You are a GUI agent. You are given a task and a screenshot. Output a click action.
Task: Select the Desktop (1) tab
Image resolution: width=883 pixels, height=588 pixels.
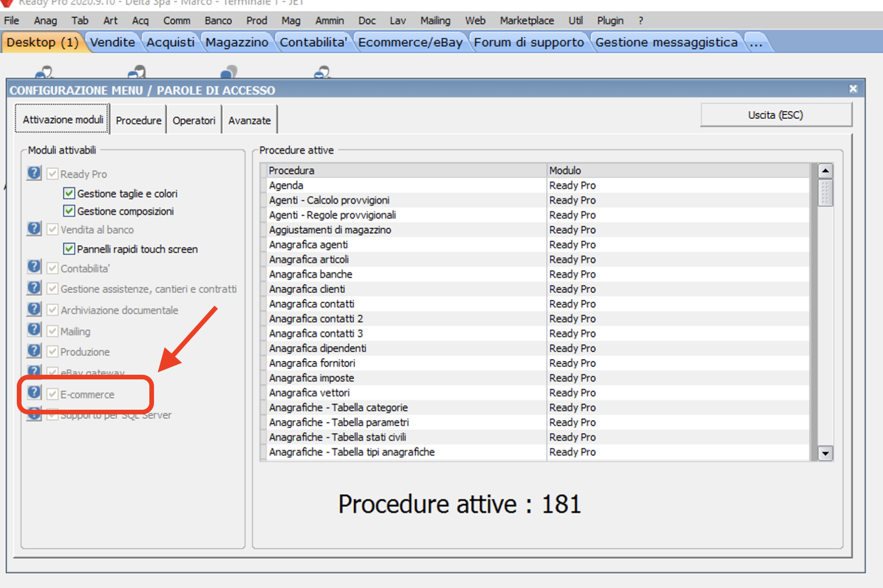point(42,42)
